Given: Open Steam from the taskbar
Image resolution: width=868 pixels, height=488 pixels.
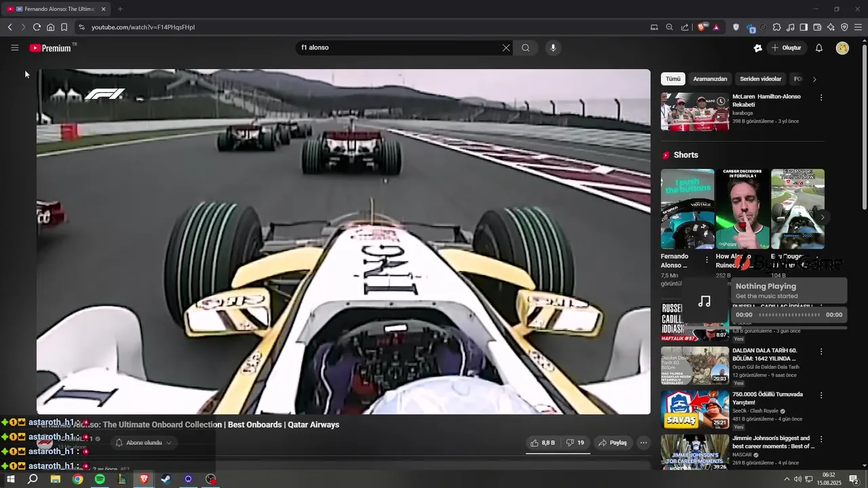Looking at the screenshot, I should (165, 479).
